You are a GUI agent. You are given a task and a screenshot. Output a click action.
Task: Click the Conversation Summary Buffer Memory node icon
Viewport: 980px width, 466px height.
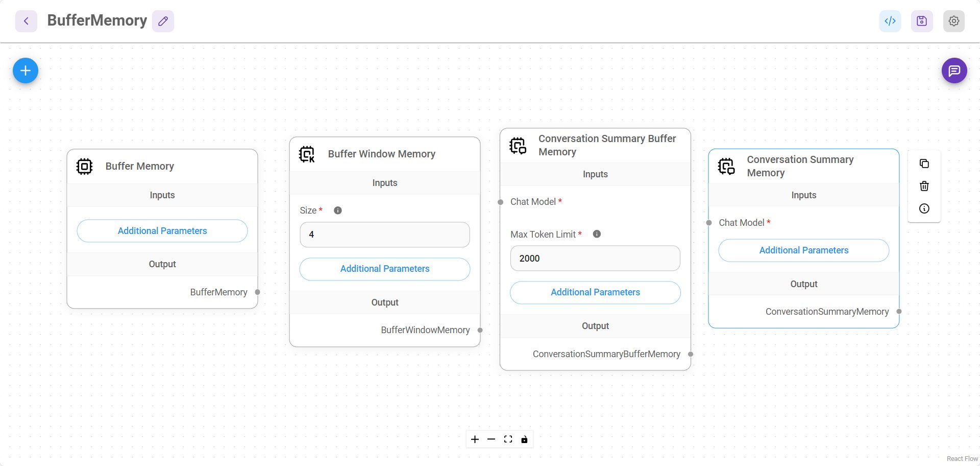pos(518,145)
